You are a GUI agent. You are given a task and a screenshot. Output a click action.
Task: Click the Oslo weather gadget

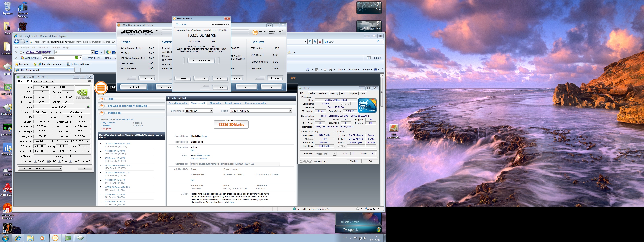(x=369, y=7)
